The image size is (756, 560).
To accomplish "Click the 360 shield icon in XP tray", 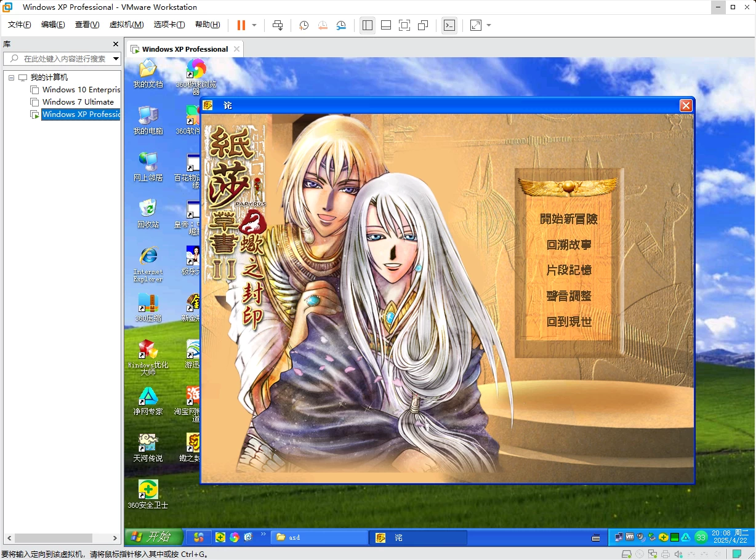I will pyautogui.click(x=663, y=537).
